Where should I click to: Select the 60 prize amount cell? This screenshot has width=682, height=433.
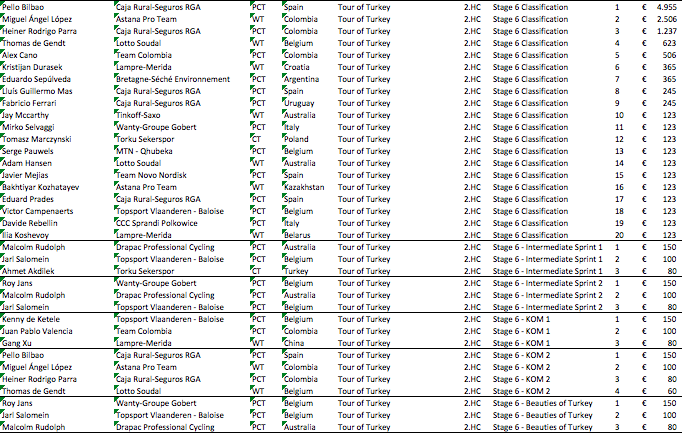click(x=672, y=391)
